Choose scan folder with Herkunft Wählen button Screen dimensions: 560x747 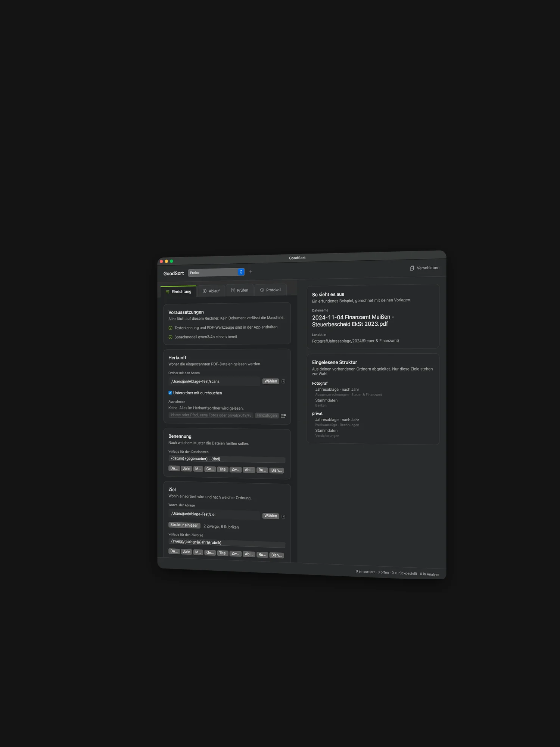[x=271, y=381]
